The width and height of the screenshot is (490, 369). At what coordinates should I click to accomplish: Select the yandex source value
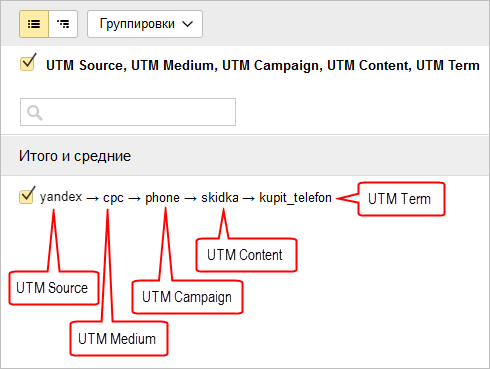[61, 197]
